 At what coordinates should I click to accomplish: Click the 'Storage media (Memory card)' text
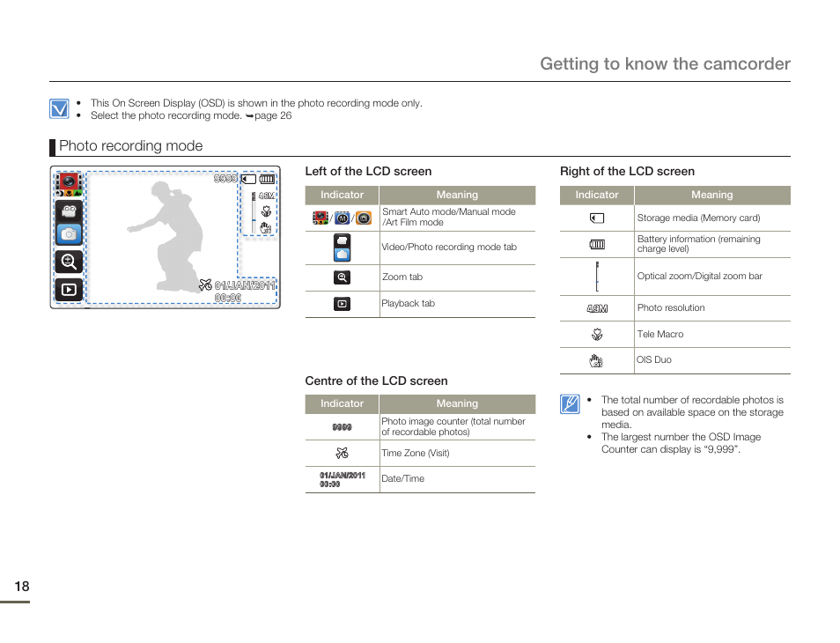(x=698, y=218)
